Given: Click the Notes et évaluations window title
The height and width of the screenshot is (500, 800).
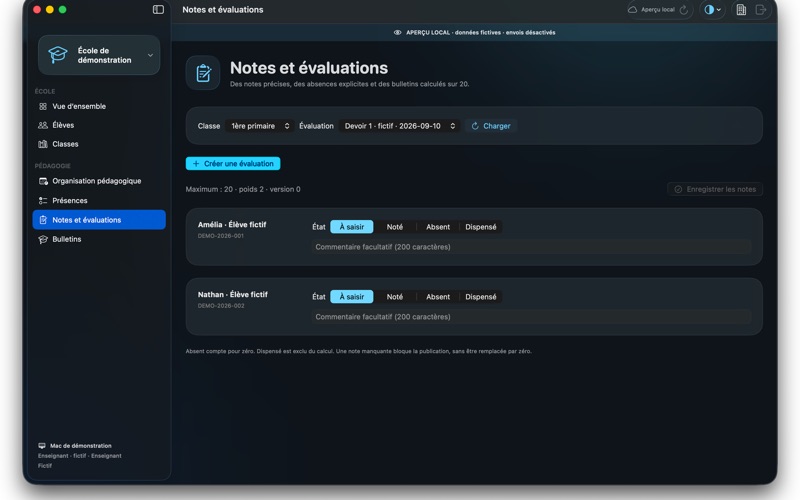Looking at the screenshot, I should [223, 10].
